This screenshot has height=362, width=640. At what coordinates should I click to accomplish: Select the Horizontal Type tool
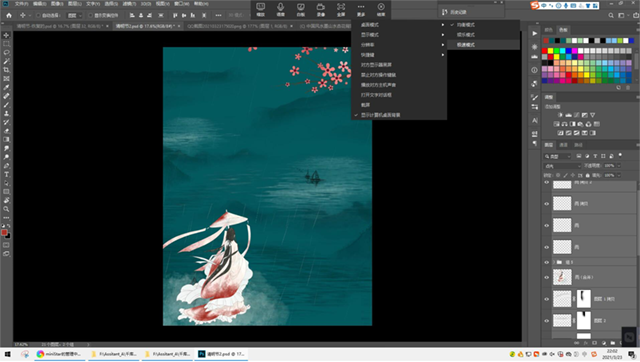(x=6, y=174)
